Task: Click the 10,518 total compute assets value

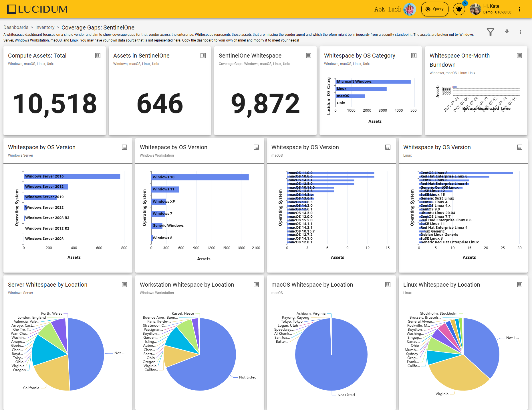Action: (x=55, y=104)
